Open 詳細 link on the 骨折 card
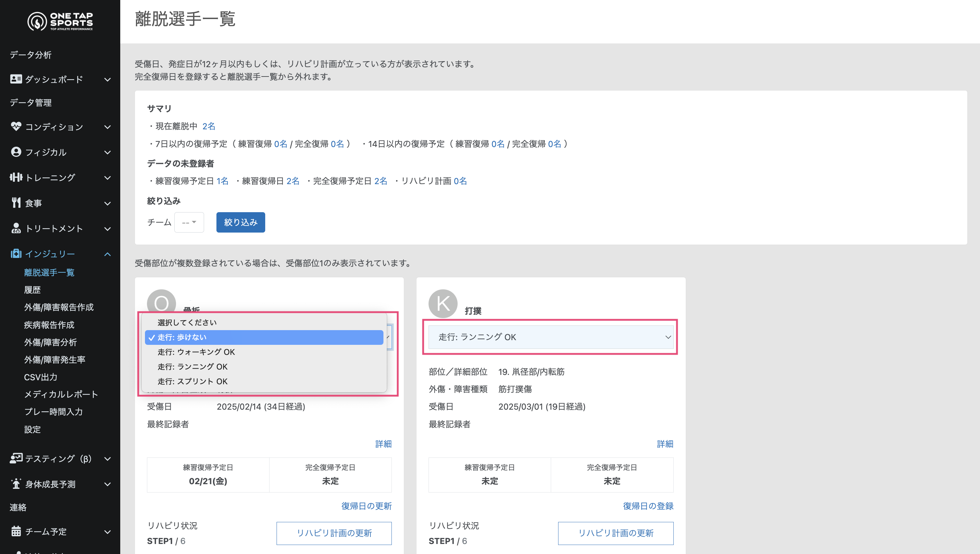980x554 pixels. coord(383,444)
